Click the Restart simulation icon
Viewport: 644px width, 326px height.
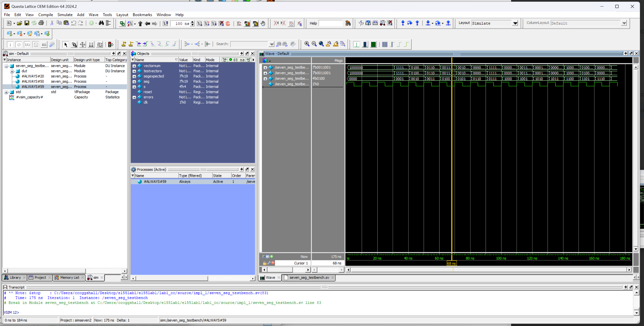pyautogui.click(x=165, y=23)
